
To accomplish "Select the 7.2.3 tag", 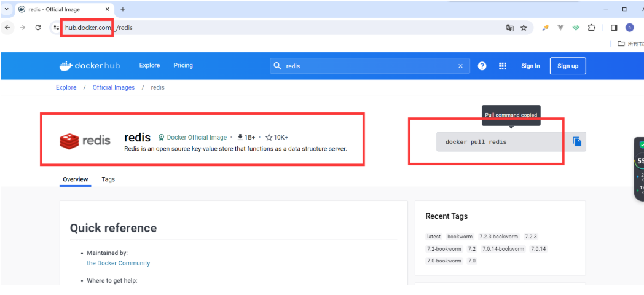I will 531,237.
